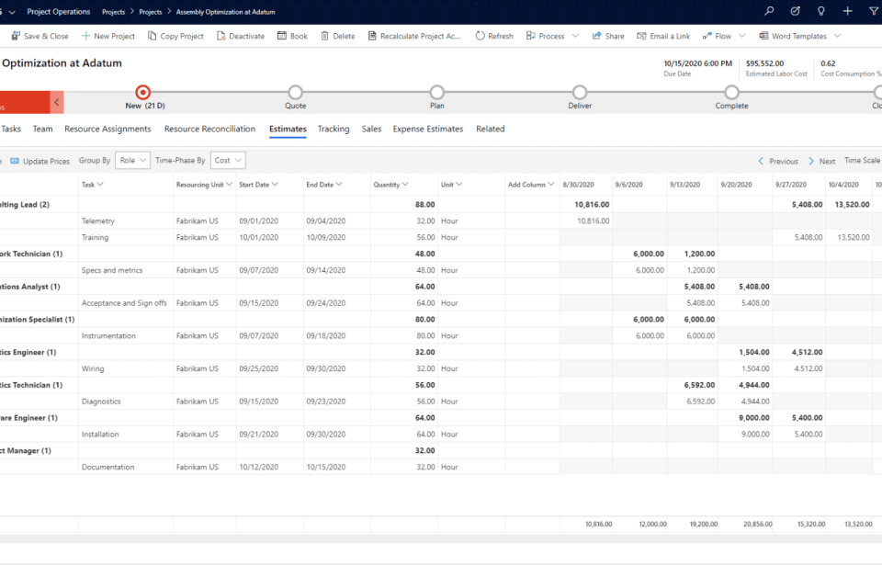The width and height of the screenshot is (882, 588).
Task: Switch to the Tracking tab
Action: click(x=334, y=130)
